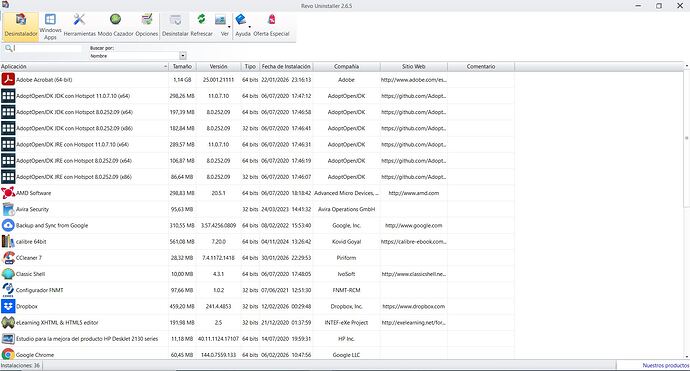The height and width of the screenshot is (371, 690).
Task: Select the Dropbox icon
Action: point(8,306)
